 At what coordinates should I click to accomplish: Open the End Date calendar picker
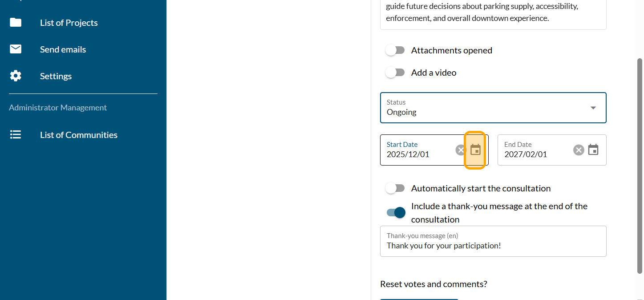point(593,150)
